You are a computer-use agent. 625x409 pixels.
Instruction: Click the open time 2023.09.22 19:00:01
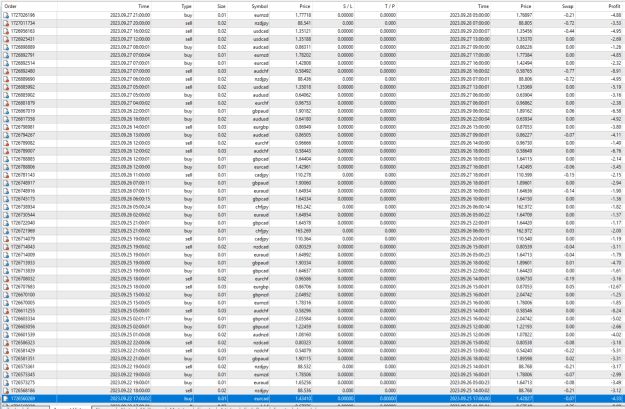(x=130, y=382)
